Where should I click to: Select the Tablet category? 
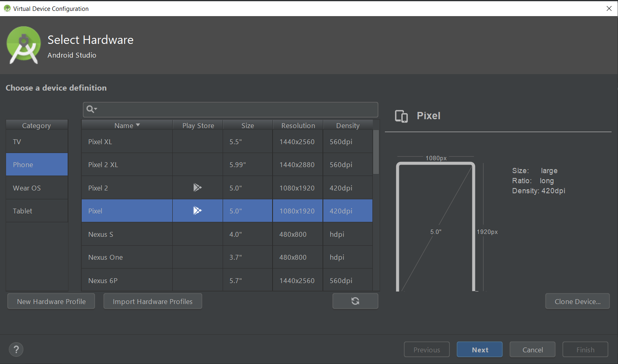37,211
